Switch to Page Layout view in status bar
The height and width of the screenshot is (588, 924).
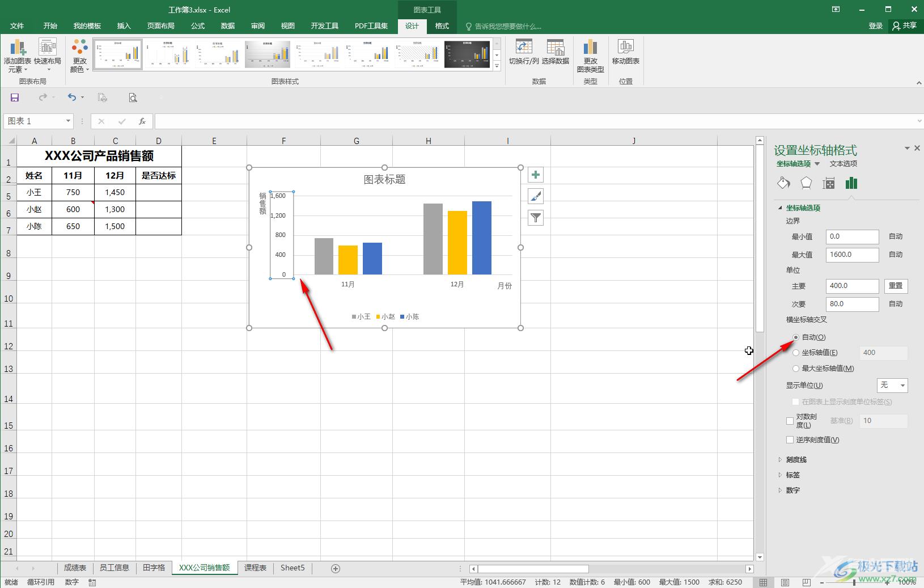point(785,582)
